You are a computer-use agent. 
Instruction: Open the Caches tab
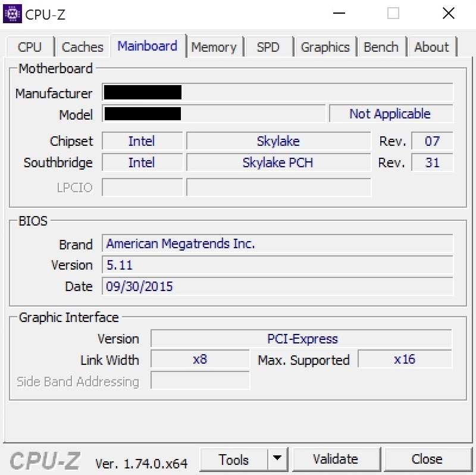[x=83, y=47]
